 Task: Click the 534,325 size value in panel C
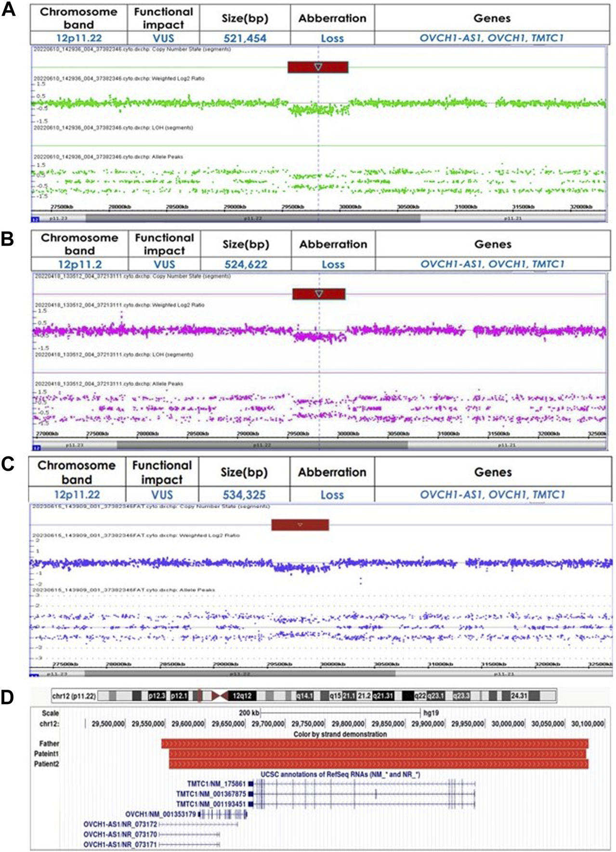[x=244, y=494]
